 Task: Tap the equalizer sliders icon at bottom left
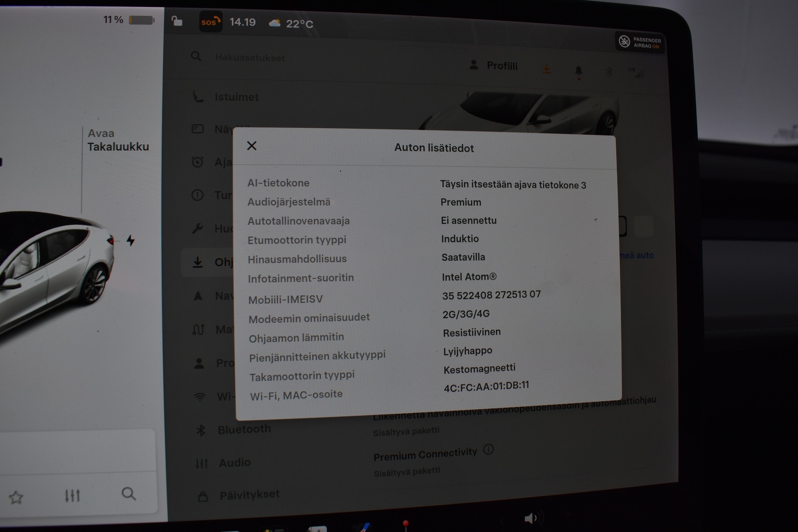click(x=72, y=496)
